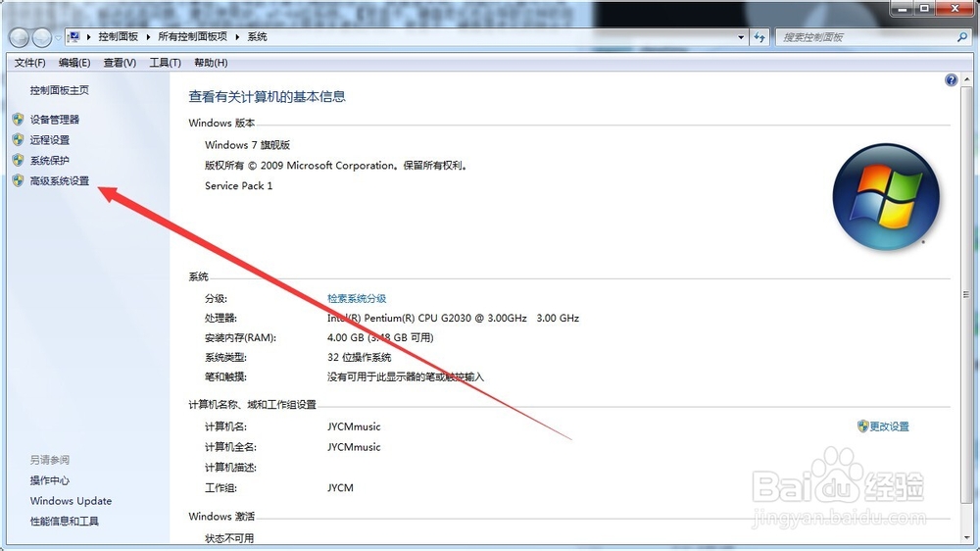Click the JYCM workgroup value

click(x=341, y=488)
